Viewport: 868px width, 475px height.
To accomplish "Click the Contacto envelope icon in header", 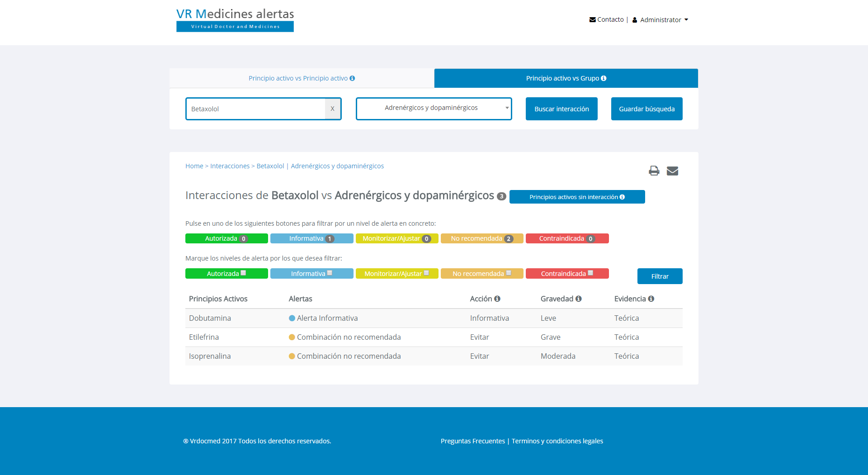I will click(592, 19).
